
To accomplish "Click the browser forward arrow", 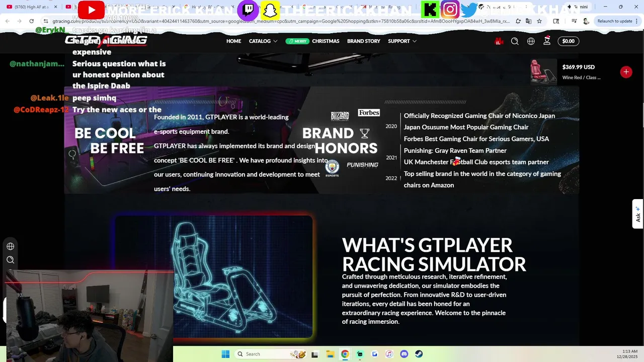I will (x=19, y=21).
